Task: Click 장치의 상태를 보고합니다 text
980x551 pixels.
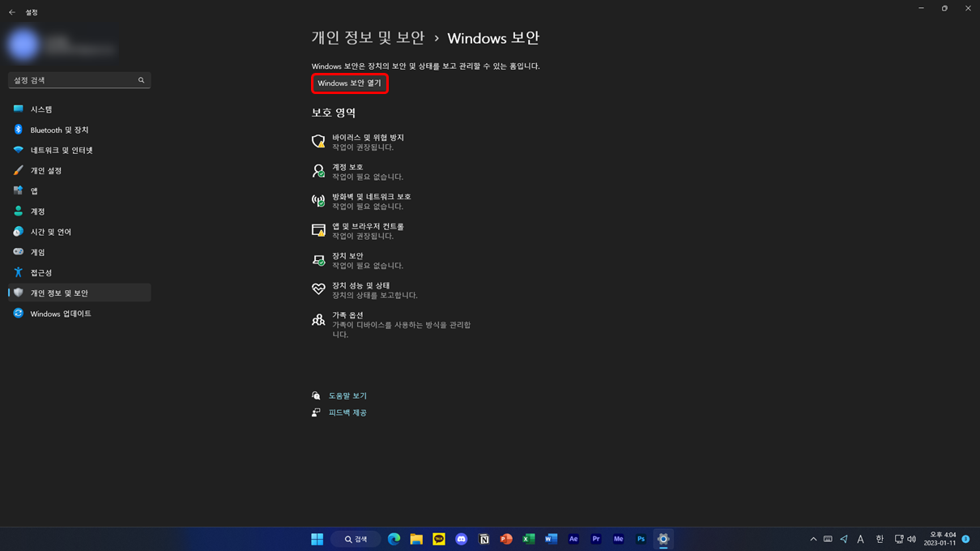Action: [375, 295]
